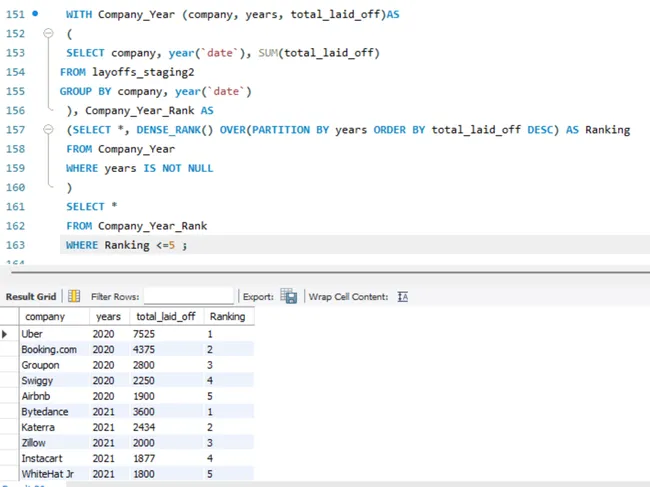This screenshot has height=487, width=650.
Task: Sort by the Ranking column header
Action: coord(229,316)
